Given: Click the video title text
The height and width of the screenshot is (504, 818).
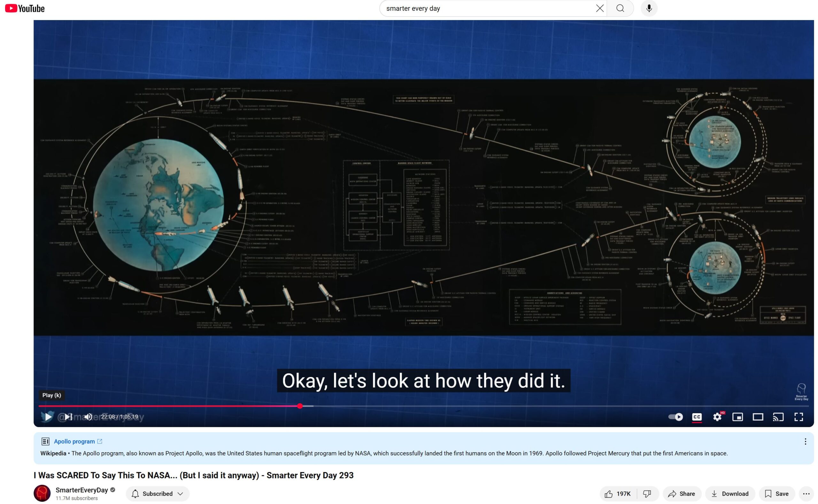Looking at the screenshot, I should (193, 475).
